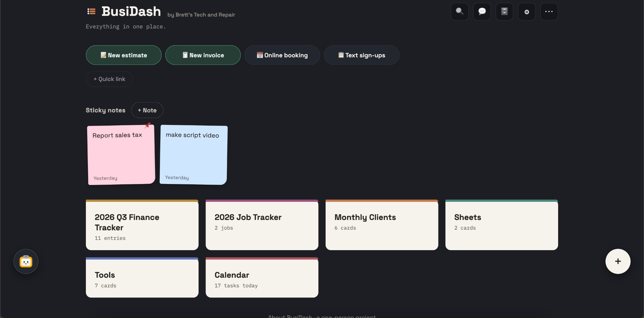The height and width of the screenshot is (318, 644).
Task: Click "6 cards" under Monthly Clients
Action: click(345, 228)
